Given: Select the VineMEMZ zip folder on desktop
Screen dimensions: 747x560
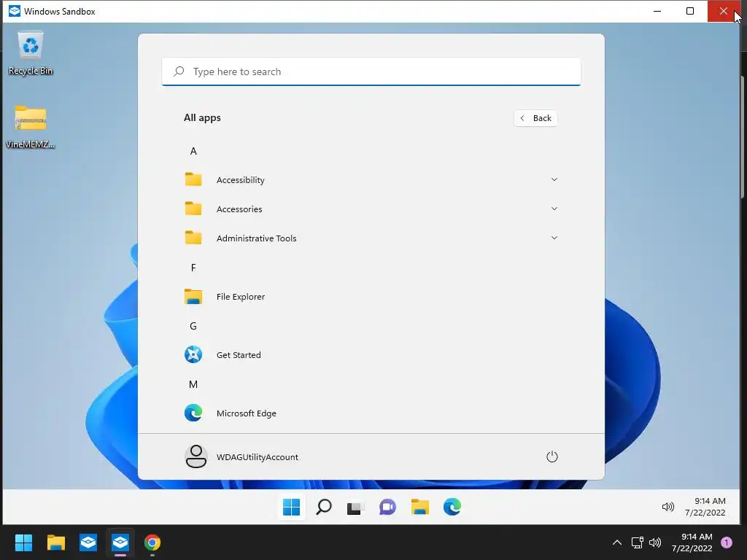Looking at the screenshot, I should pyautogui.click(x=31, y=126).
